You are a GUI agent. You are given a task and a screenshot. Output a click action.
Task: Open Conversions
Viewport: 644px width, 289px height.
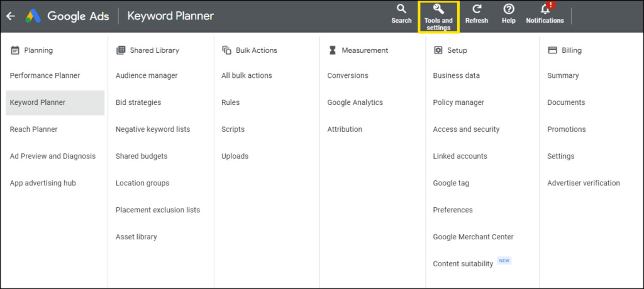[x=348, y=75]
